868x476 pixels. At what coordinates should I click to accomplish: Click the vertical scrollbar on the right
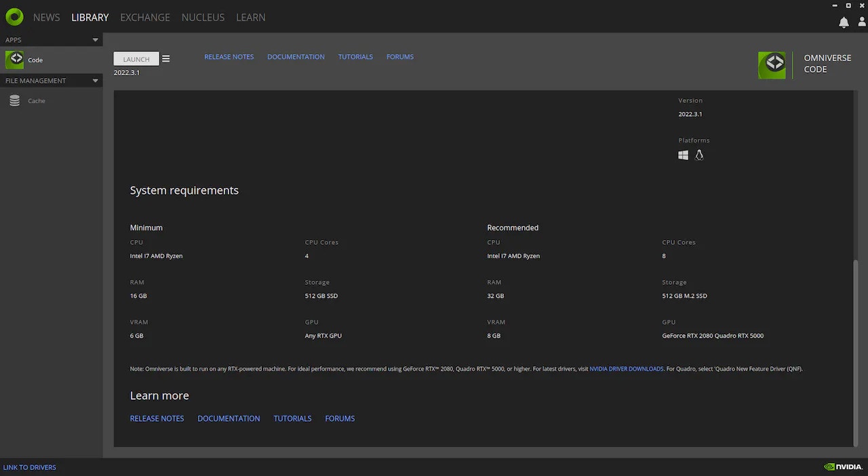855,353
